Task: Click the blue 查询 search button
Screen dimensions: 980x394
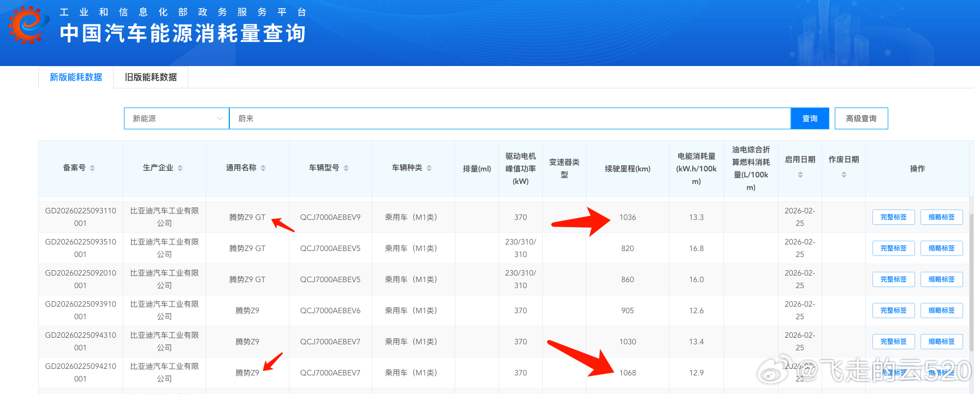Action: 810,118
